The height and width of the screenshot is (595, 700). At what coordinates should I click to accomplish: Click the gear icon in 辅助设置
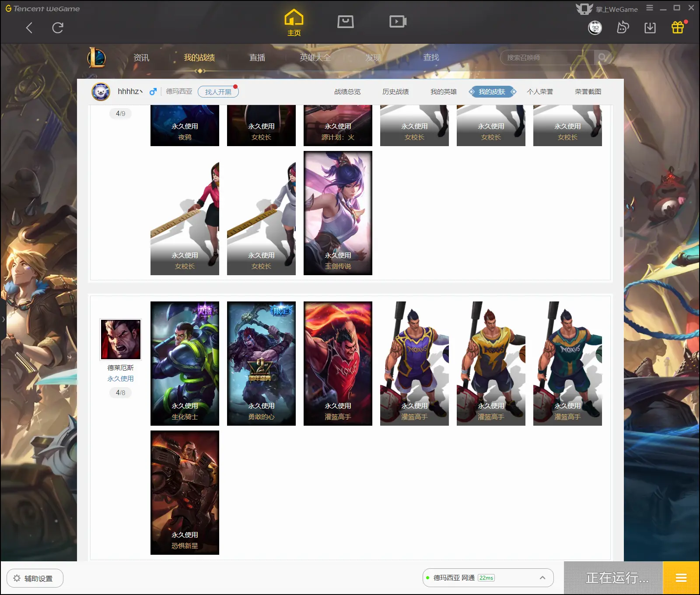17,578
